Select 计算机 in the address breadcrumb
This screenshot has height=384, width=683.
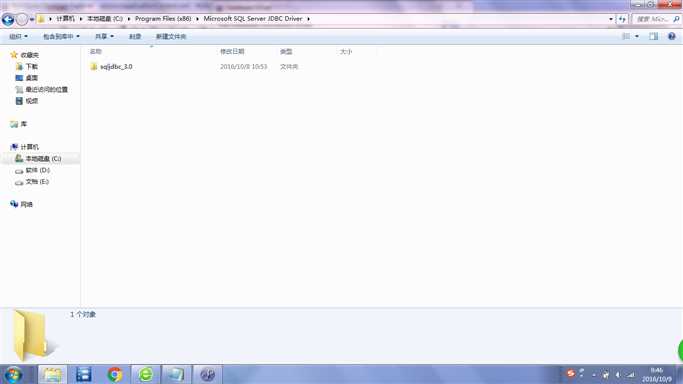[65, 19]
